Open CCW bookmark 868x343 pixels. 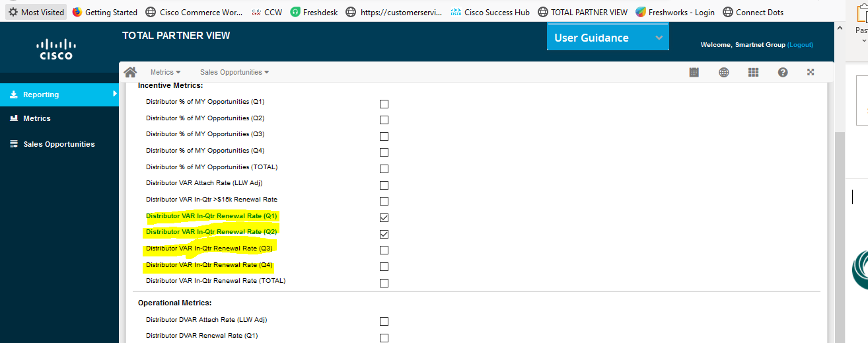coord(266,12)
